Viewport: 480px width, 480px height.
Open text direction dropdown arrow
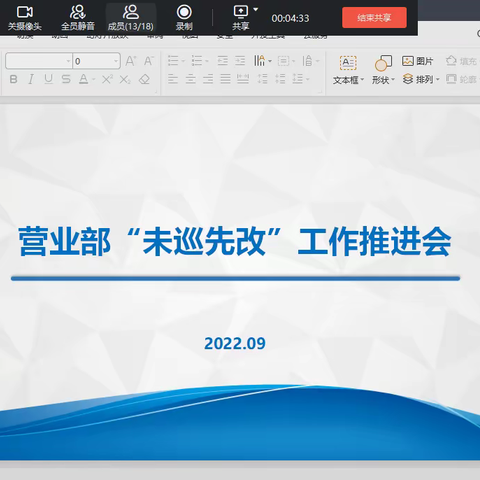click(270, 61)
